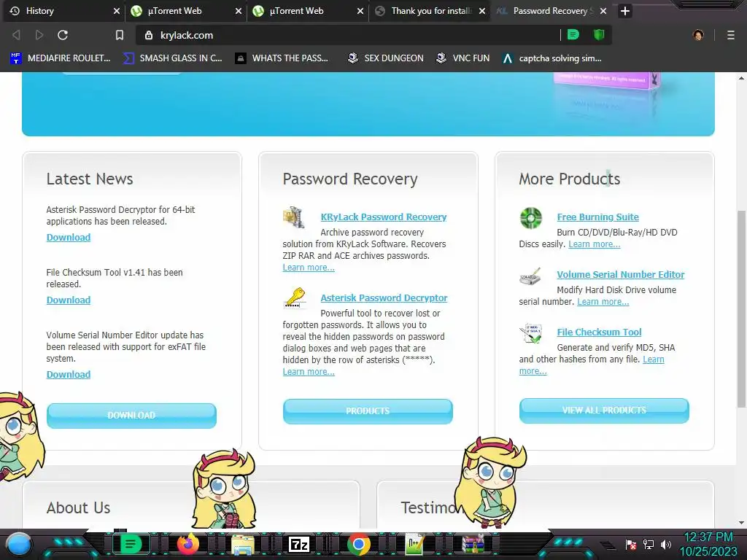Download the 64-bit Asterisk Password Decryptor news item
747x560 pixels.
pos(69,237)
